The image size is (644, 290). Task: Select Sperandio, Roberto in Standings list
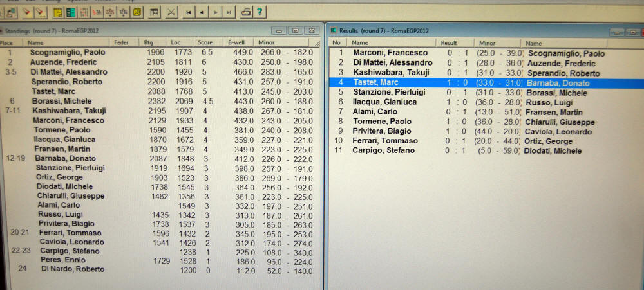(67, 82)
